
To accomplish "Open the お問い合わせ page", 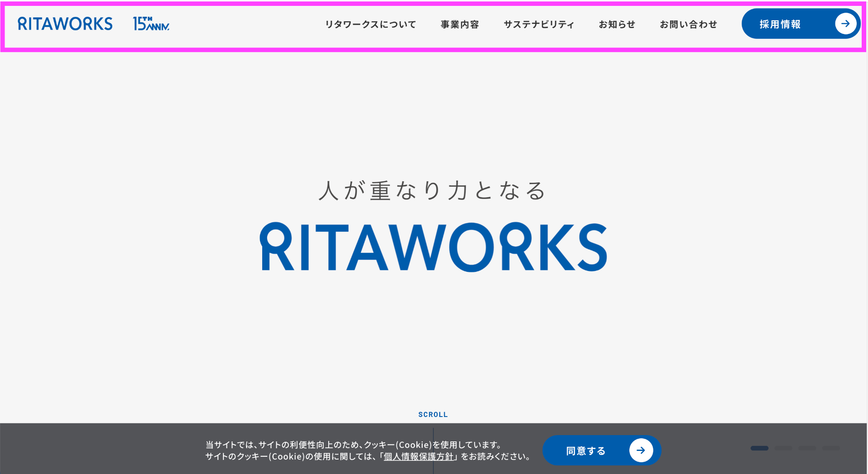I will [689, 24].
